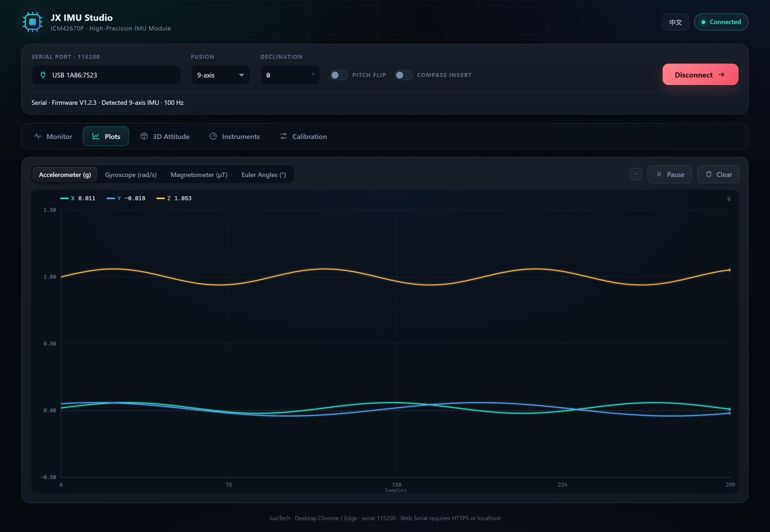Image resolution: width=770 pixels, height=532 pixels.
Task: Clear the plot data with the trash button
Action: (718, 174)
